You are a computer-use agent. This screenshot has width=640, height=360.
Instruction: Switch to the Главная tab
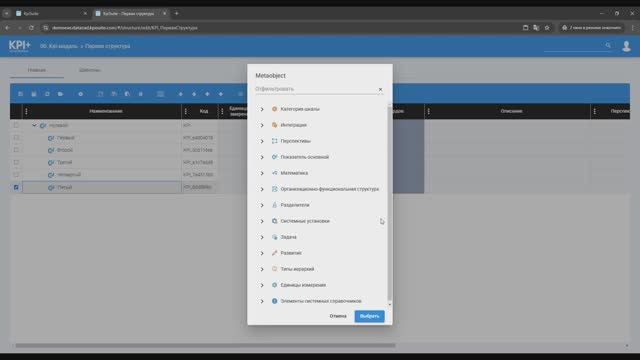point(37,70)
